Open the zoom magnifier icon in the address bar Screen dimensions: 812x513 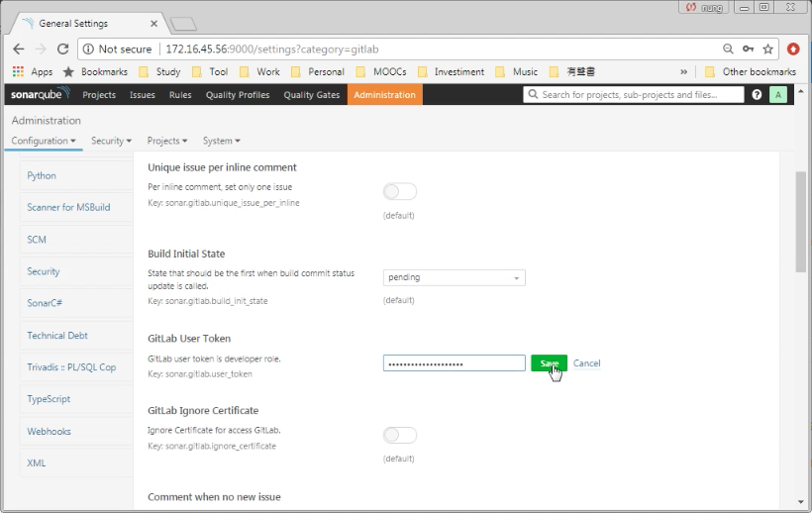pos(728,50)
